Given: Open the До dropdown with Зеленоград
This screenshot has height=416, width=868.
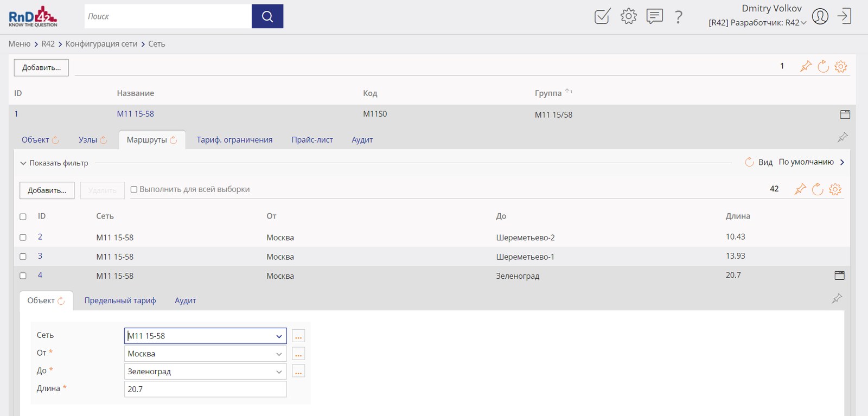Looking at the screenshot, I should pos(279,372).
